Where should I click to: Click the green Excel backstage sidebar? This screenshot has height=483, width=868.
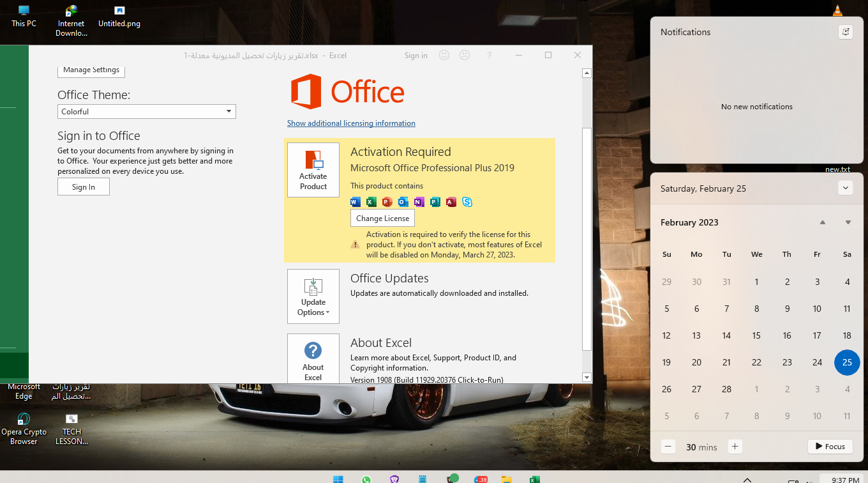[14, 214]
